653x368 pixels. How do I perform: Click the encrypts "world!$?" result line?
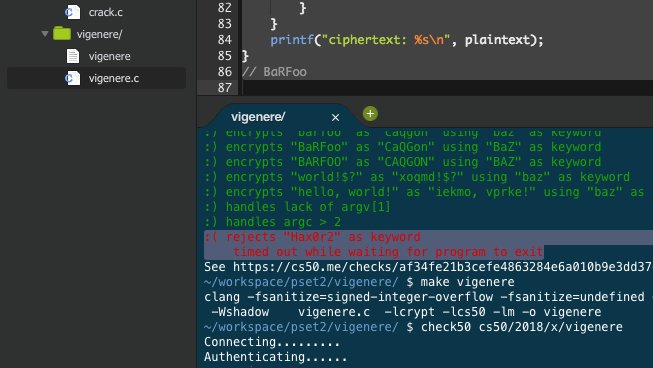[x=417, y=177]
